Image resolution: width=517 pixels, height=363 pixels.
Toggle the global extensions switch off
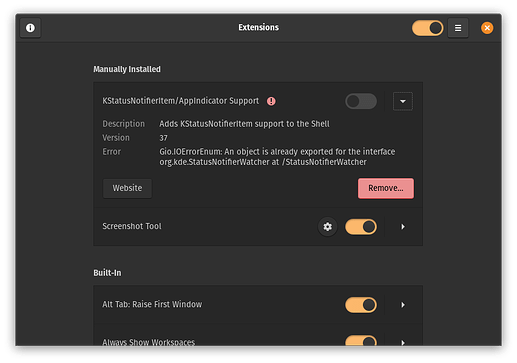[x=427, y=28]
